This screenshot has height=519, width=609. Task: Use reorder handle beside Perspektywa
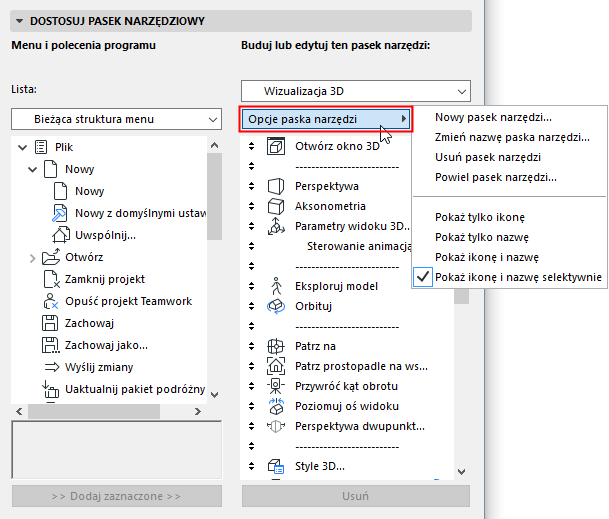252,186
